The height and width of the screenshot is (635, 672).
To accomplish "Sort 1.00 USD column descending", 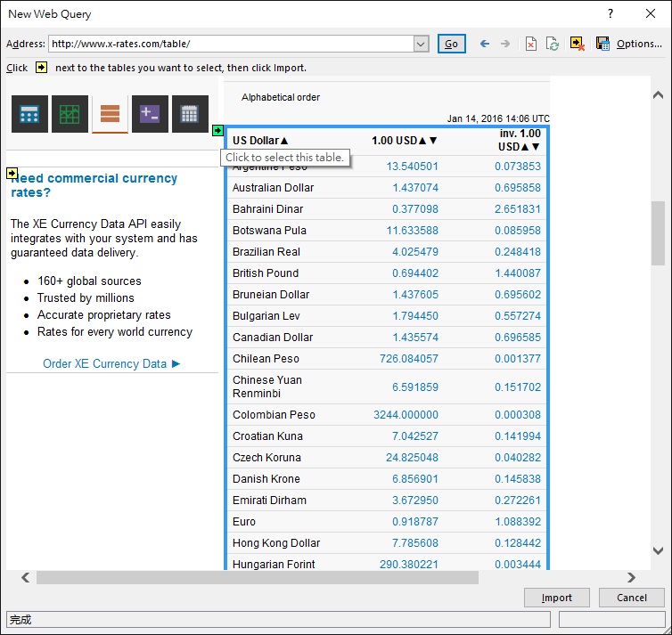I will pyautogui.click(x=433, y=141).
